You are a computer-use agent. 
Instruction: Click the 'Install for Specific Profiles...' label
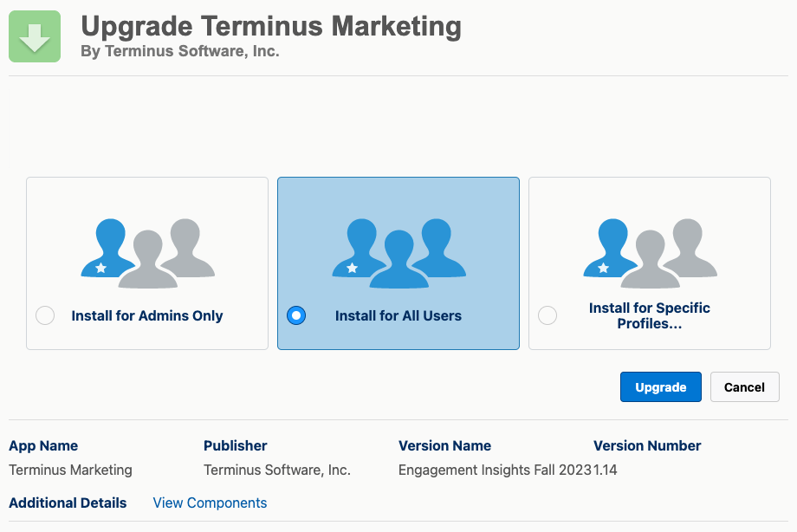coord(650,315)
